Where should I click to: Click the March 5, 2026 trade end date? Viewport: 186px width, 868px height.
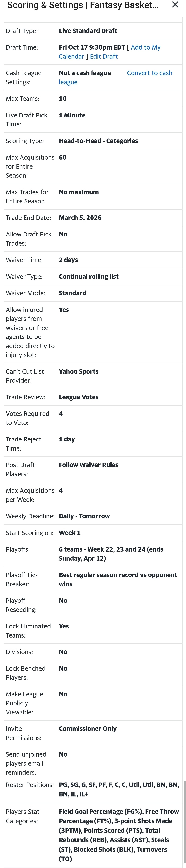click(80, 218)
